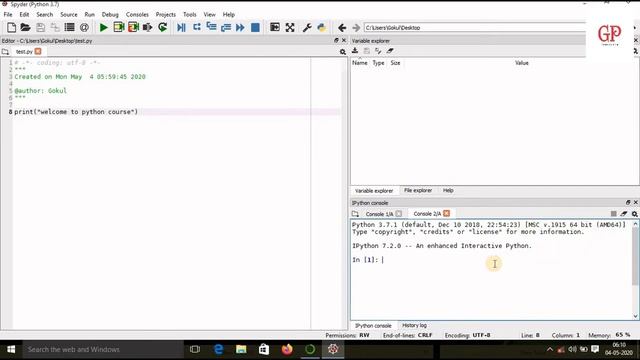Click the Variable explorer save data icon

coord(367,51)
